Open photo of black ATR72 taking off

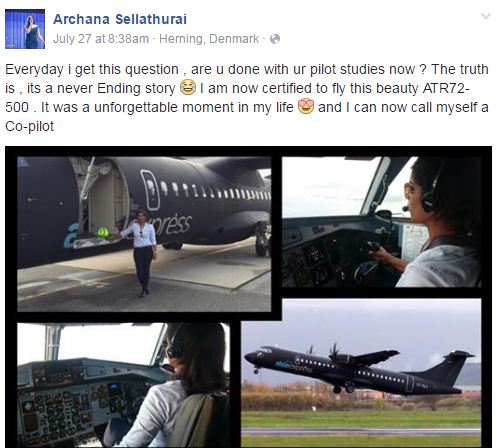pos(361,373)
